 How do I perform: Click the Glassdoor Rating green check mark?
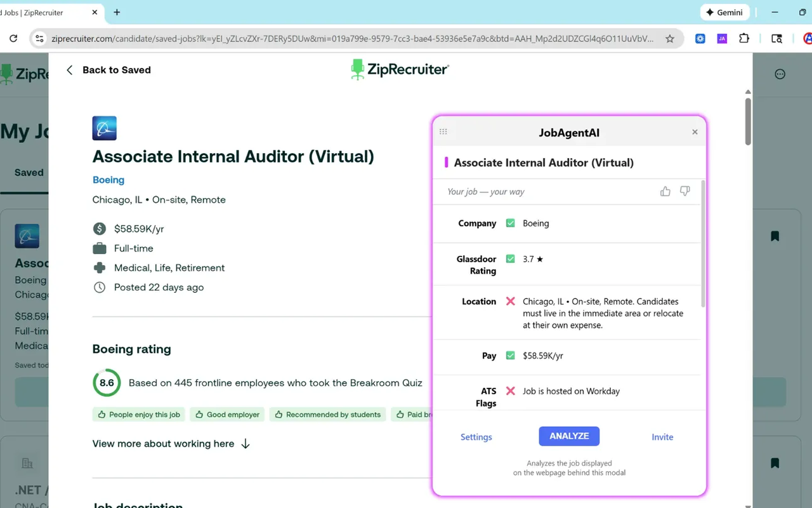click(510, 259)
